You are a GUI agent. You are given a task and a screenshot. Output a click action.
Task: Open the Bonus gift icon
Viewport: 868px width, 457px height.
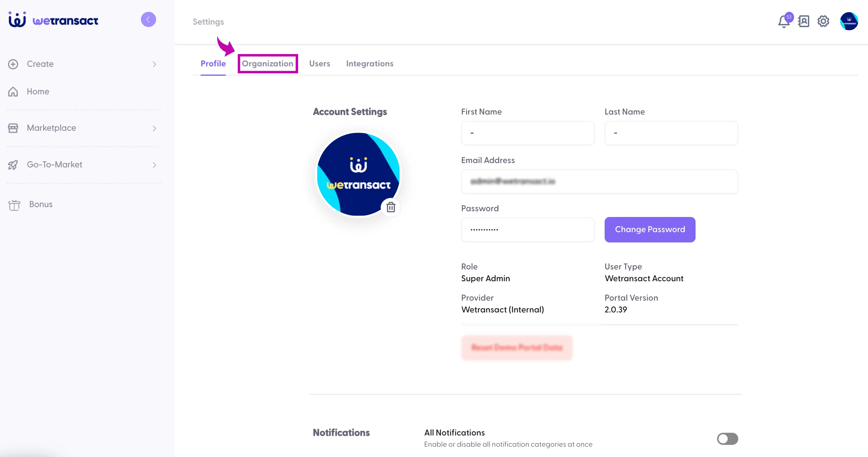pos(14,205)
